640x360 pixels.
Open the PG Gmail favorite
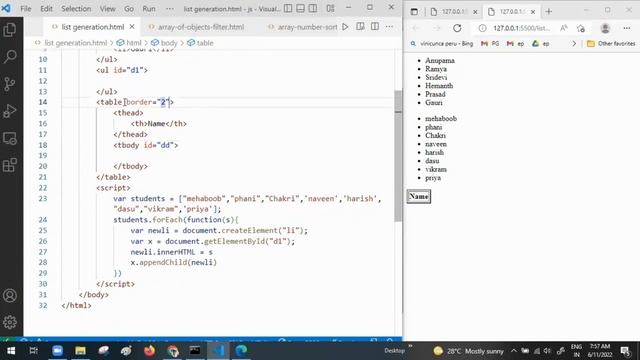pyautogui.click(x=490, y=43)
